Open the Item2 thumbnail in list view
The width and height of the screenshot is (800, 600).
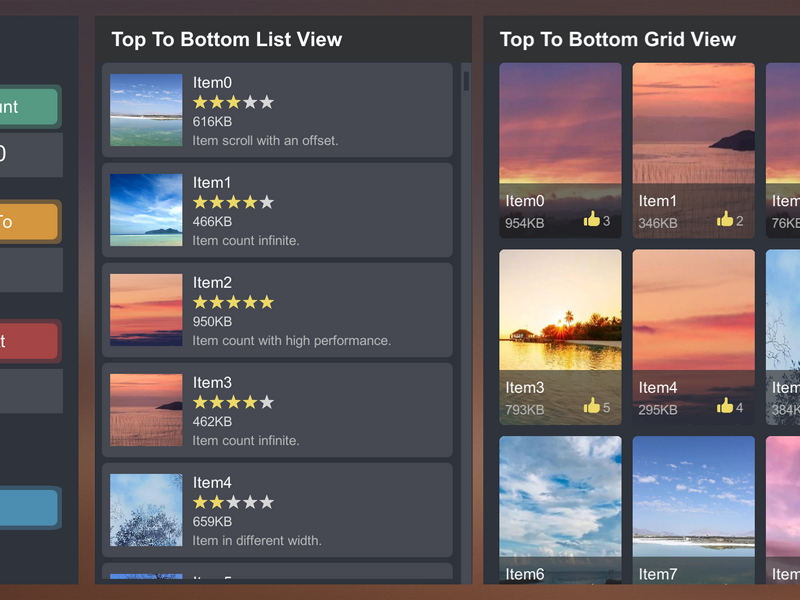pyautogui.click(x=146, y=310)
